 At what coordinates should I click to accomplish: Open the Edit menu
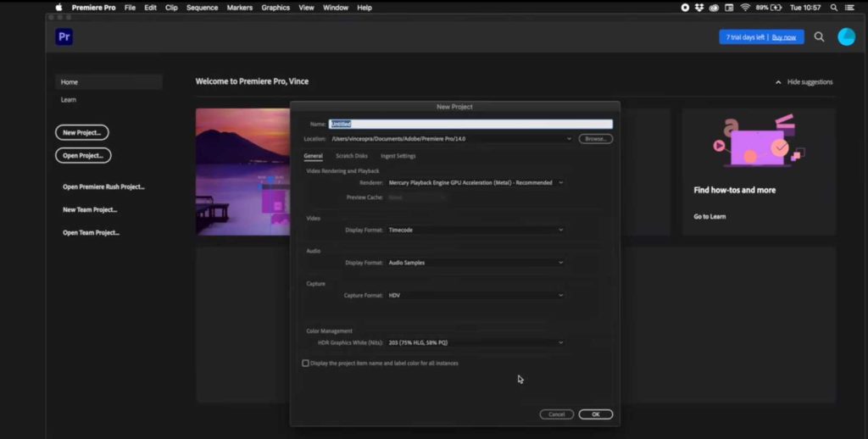(151, 8)
